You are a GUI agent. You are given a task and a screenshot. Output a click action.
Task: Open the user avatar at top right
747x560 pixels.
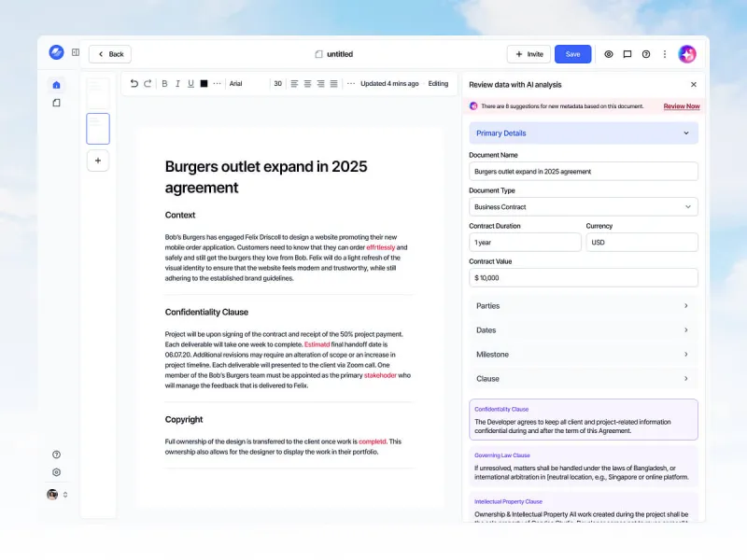pos(687,54)
